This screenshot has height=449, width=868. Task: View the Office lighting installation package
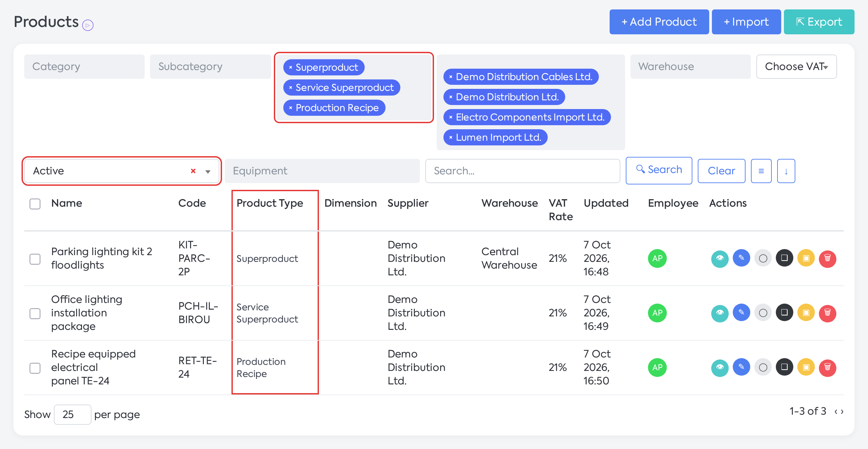(720, 313)
